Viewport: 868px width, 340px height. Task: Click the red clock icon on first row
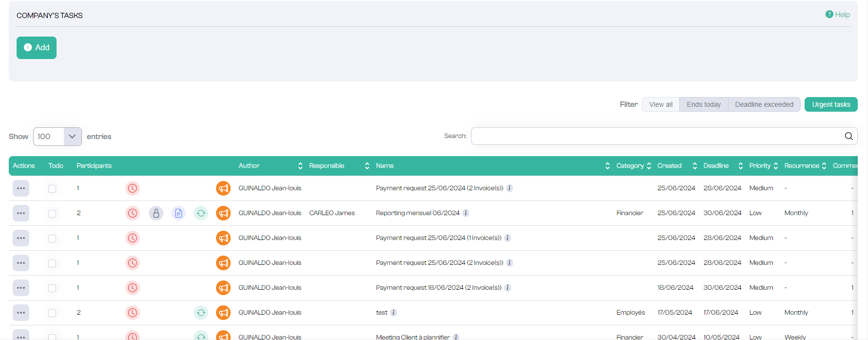133,188
